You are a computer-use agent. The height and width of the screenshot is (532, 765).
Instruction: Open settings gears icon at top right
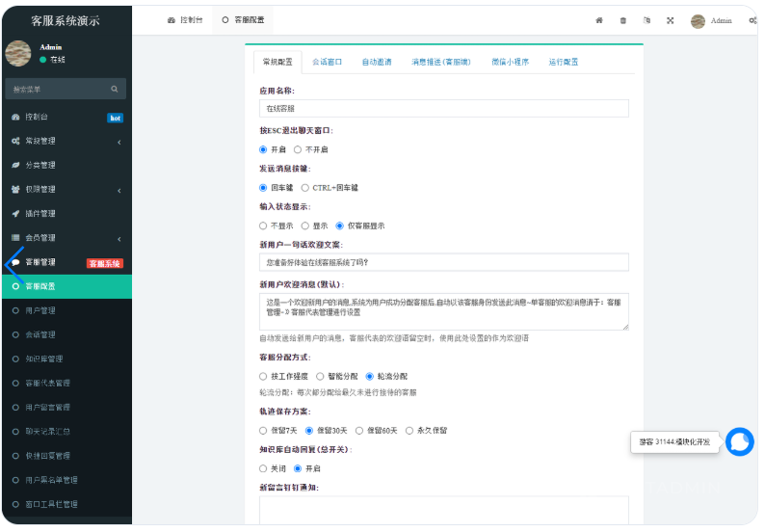pyautogui.click(x=752, y=20)
